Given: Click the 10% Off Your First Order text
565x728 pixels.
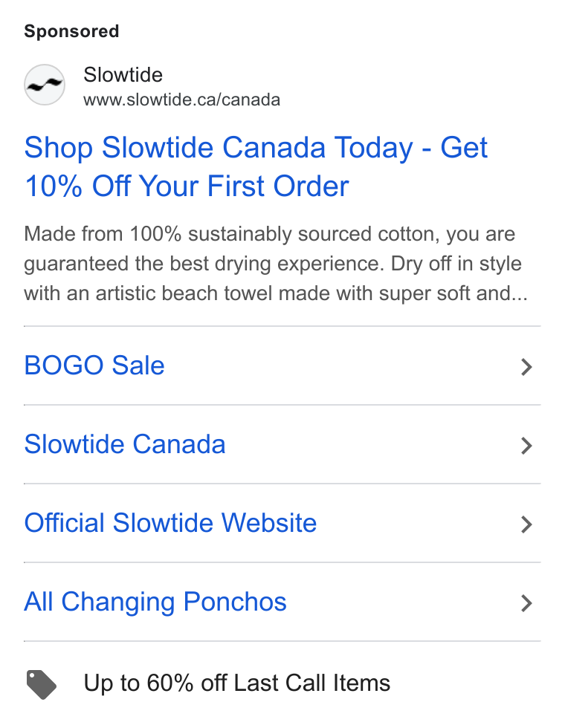Looking at the screenshot, I should [187, 186].
